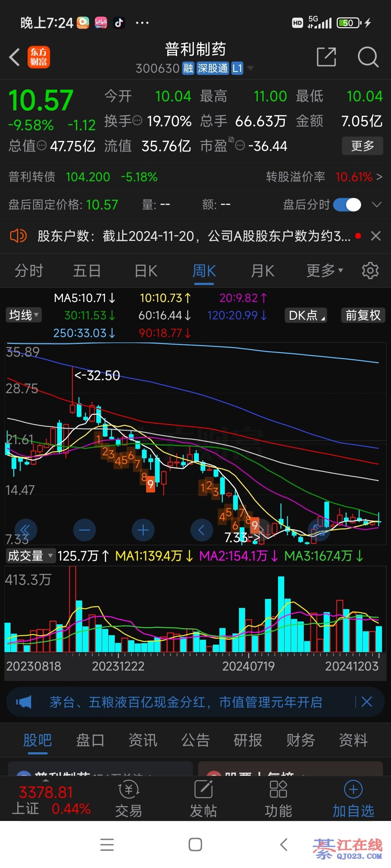Zoom out chart with minus button
391x868 pixels.
tap(84, 530)
